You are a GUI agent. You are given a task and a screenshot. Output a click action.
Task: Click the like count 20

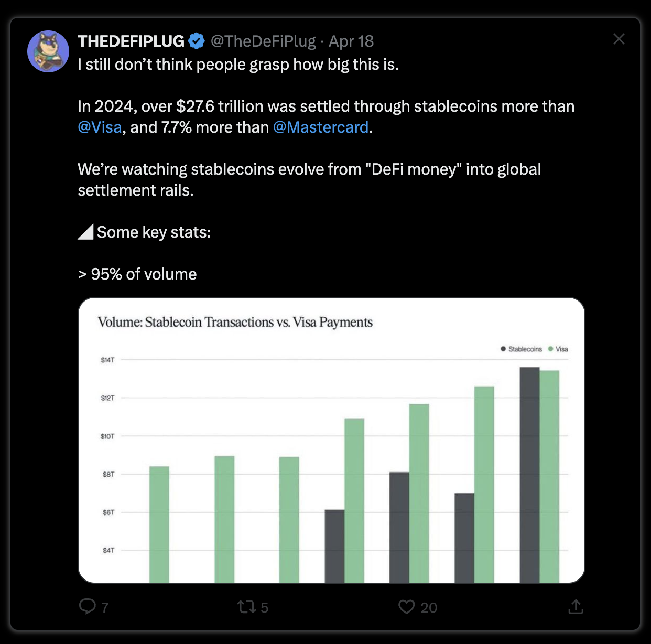429,607
